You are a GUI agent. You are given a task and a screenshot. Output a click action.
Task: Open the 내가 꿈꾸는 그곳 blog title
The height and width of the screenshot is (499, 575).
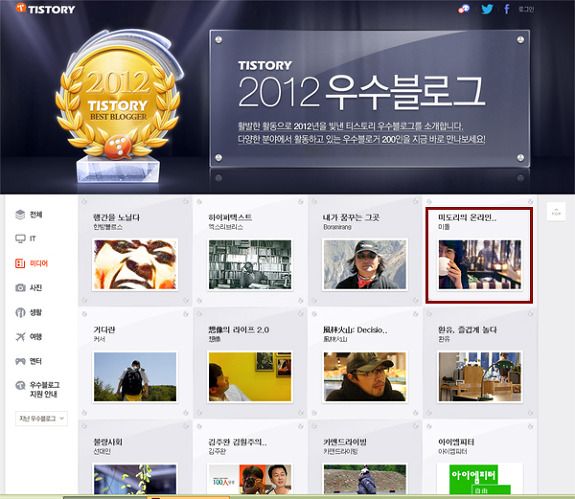[351, 217]
